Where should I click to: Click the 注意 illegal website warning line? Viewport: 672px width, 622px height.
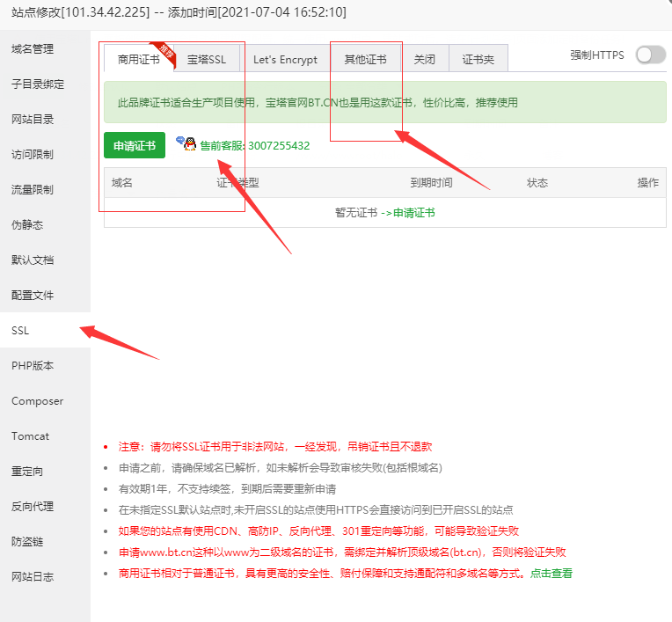pos(275,447)
